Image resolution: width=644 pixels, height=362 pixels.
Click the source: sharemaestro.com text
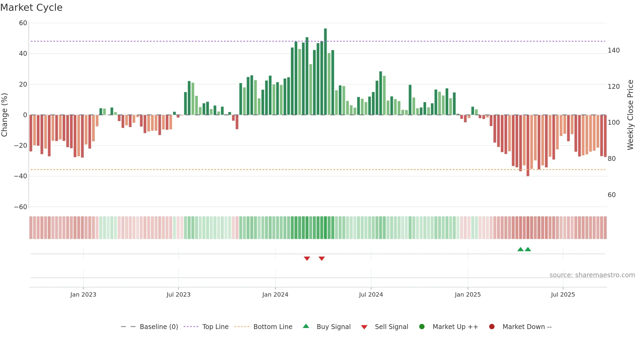tap(592, 275)
